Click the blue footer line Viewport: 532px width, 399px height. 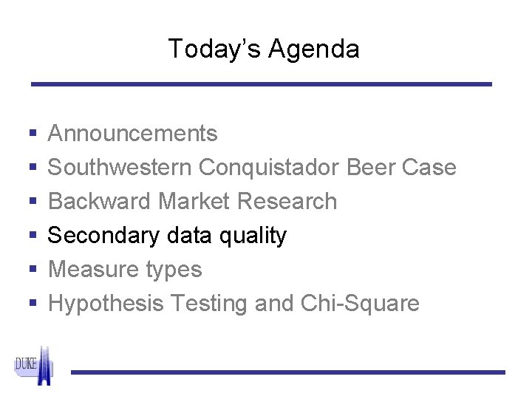click(x=288, y=372)
